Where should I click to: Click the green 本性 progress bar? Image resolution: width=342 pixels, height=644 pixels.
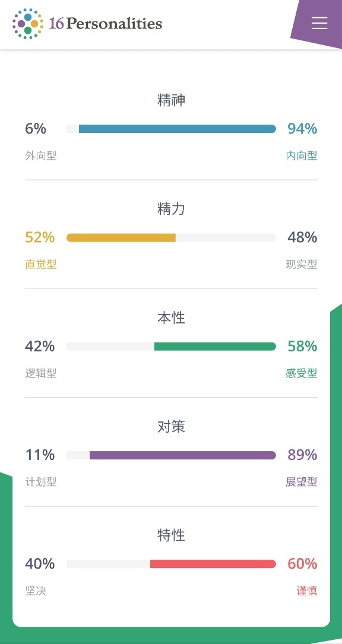coord(171,347)
